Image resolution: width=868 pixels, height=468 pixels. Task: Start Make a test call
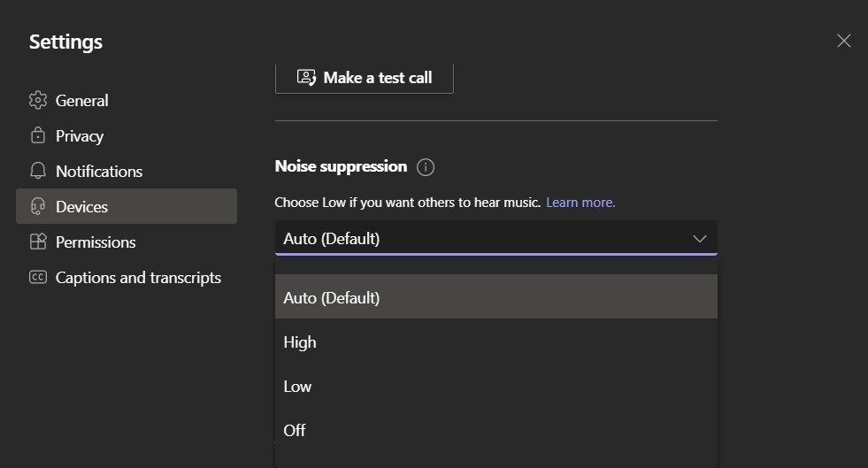pos(365,78)
